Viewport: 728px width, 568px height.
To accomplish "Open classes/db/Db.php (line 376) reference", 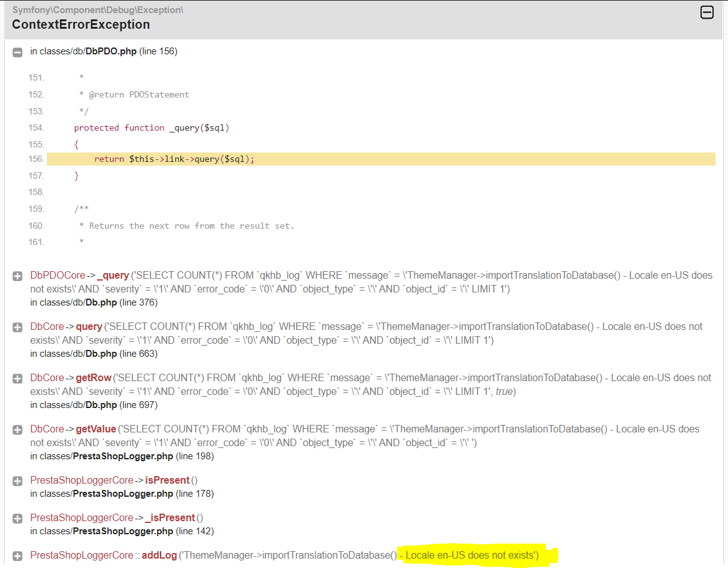I will [x=94, y=302].
